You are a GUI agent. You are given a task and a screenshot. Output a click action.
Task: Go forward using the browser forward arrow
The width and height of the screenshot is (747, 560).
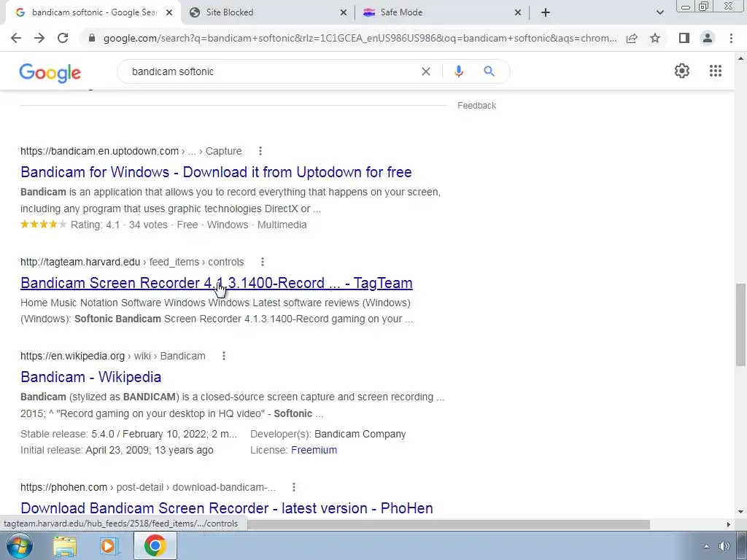tap(39, 38)
